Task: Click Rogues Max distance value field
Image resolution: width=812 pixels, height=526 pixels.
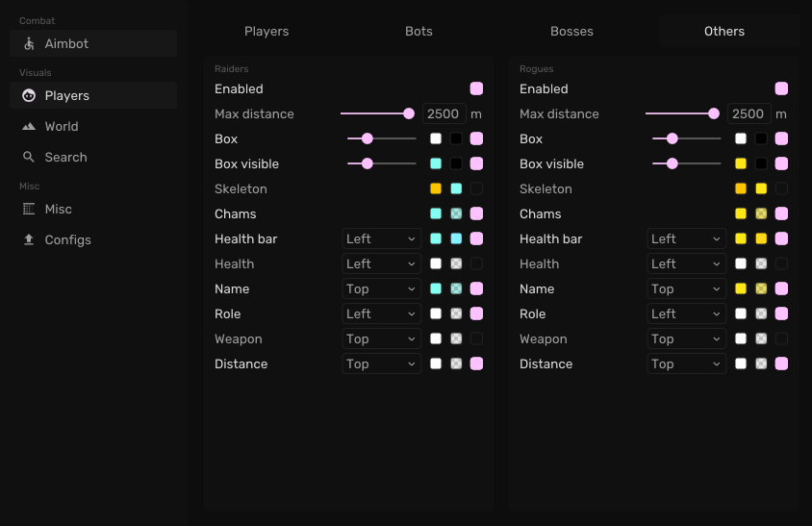Action: tap(748, 113)
